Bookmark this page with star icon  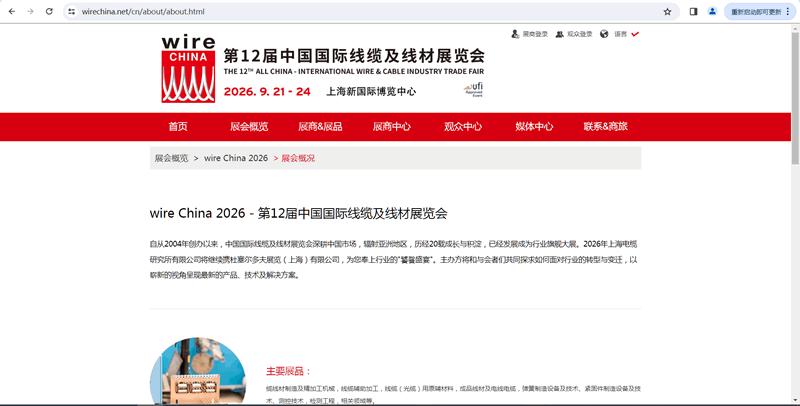(667, 12)
